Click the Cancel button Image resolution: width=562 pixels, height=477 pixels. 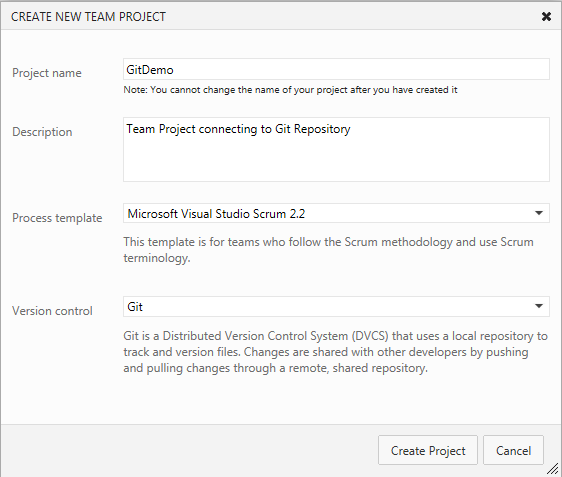(513, 450)
